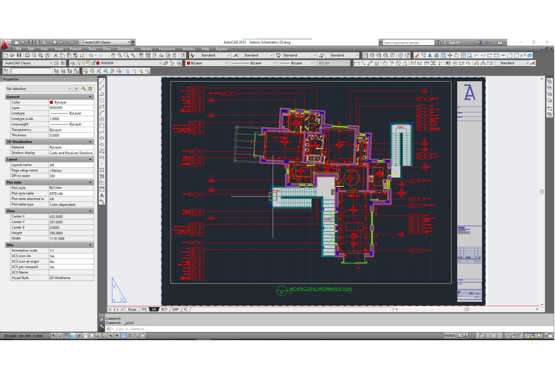
Task: Open the Modify menu
Action: pos(146,49)
